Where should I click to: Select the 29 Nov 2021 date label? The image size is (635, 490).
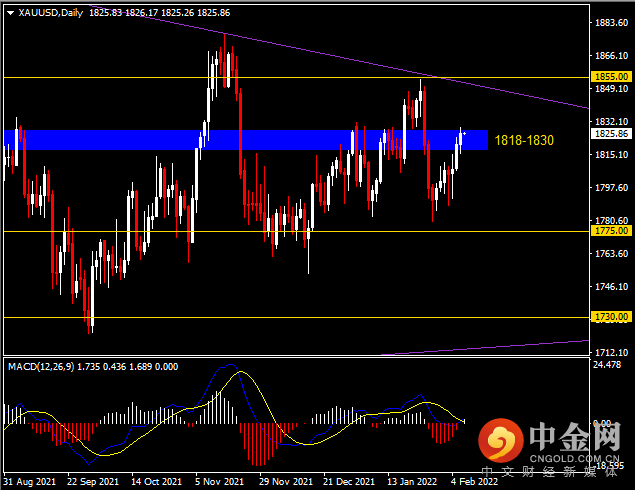pos(286,482)
